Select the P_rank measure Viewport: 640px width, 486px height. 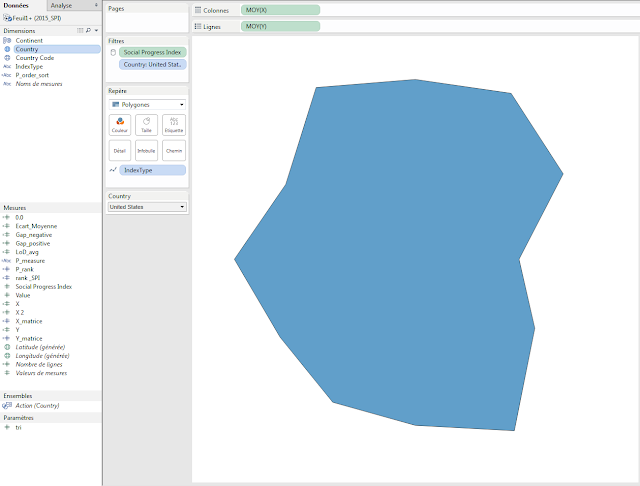tap(24, 269)
